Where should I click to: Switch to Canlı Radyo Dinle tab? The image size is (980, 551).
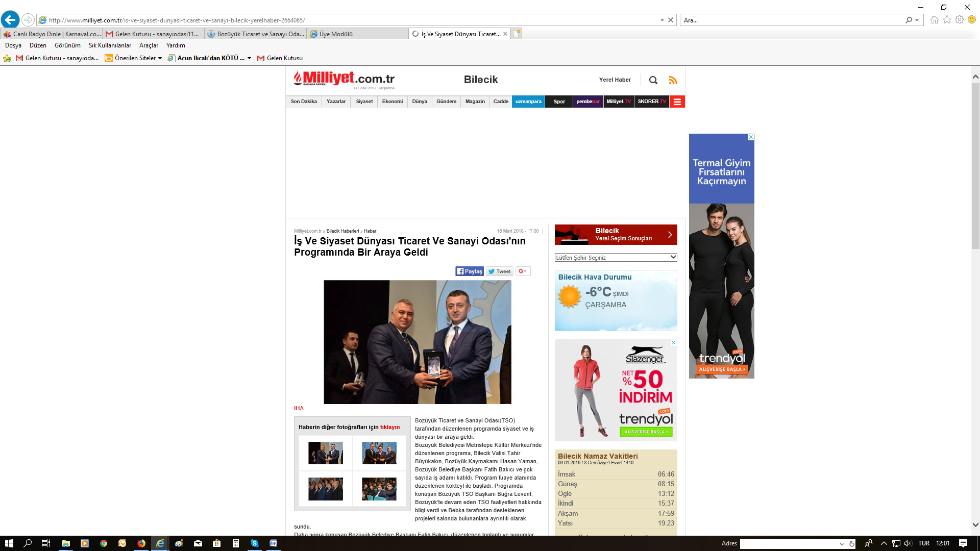pyautogui.click(x=52, y=34)
